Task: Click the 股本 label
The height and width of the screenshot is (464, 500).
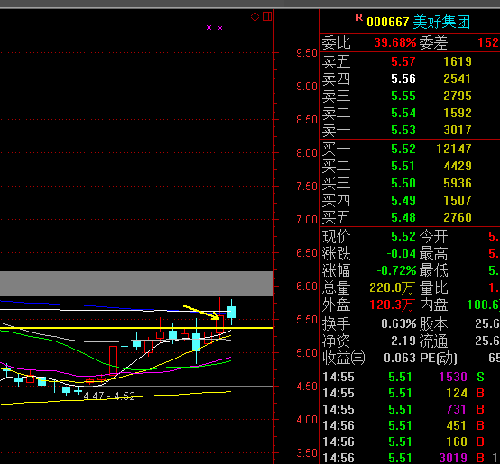Action: 434,324
